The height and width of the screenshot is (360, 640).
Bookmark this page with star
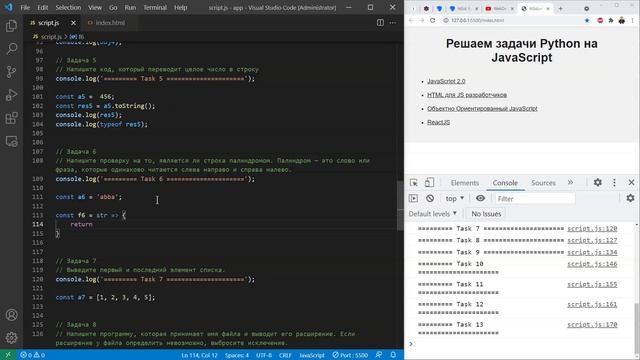click(x=587, y=20)
